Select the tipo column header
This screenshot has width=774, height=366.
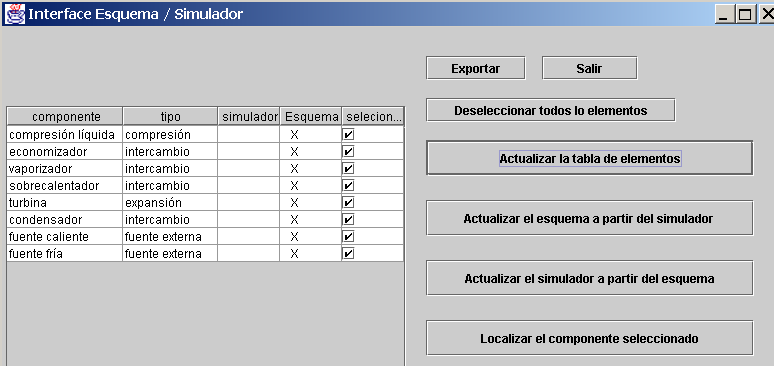pyautogui.click(x=170, y=117)
